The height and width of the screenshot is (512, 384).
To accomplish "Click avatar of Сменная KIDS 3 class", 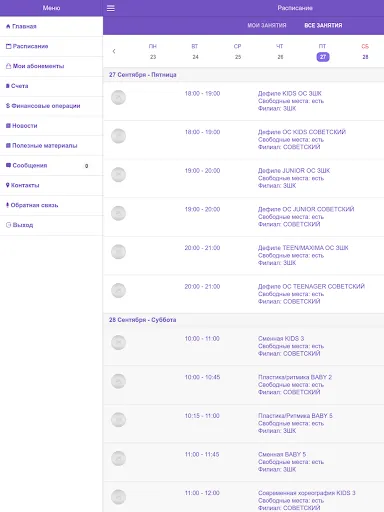I will tap(118, 342).
